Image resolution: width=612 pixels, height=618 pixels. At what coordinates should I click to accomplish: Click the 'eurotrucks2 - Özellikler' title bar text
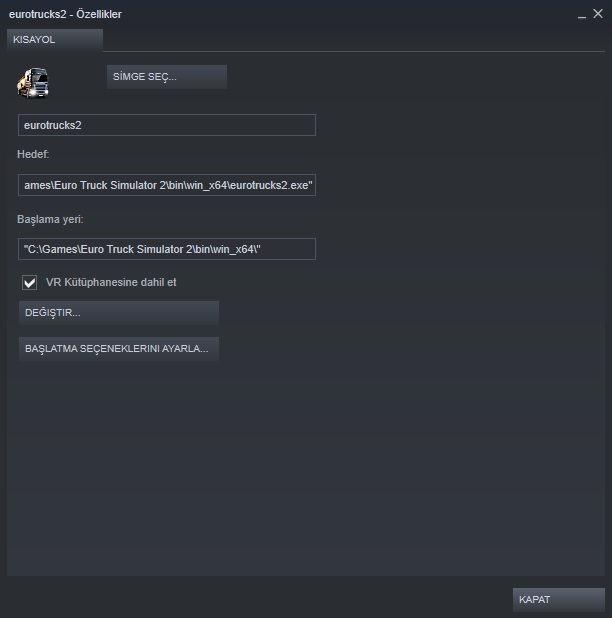point(65,14)
